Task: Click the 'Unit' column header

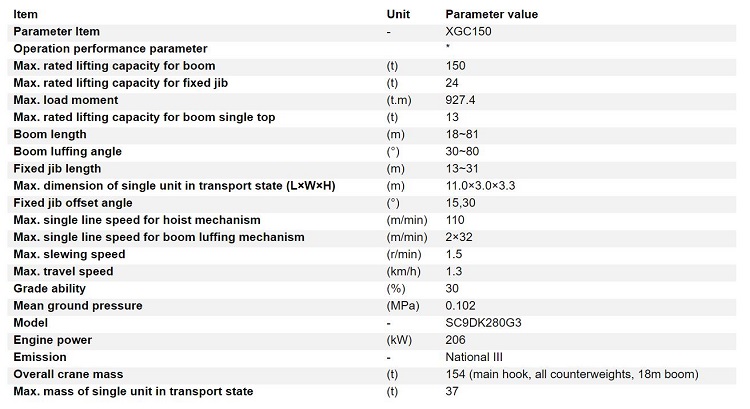Action: coord(398,14)
